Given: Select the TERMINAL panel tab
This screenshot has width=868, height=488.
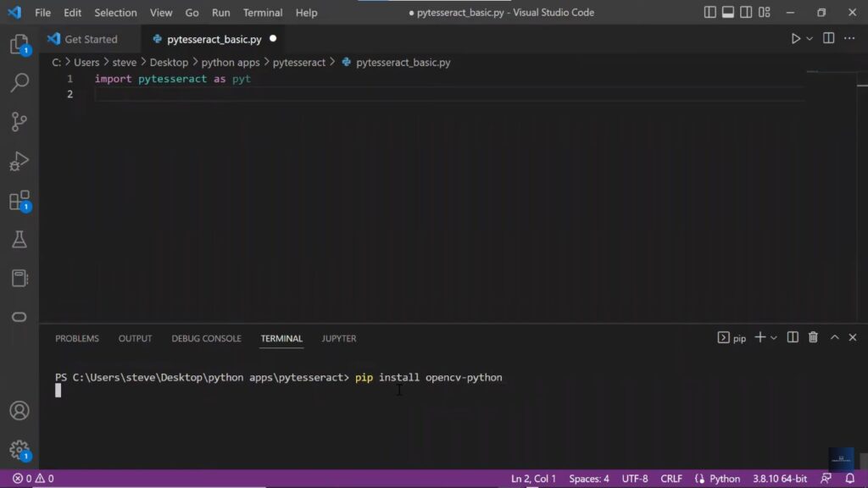Looking at the screenshot, I should (x=281, y=338).
